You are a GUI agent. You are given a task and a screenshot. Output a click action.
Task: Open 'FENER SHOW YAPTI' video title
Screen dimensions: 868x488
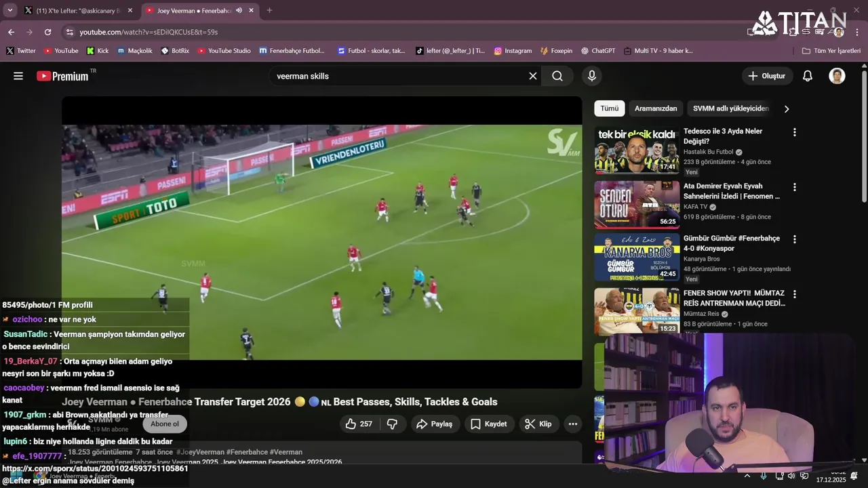coord(734,298)
